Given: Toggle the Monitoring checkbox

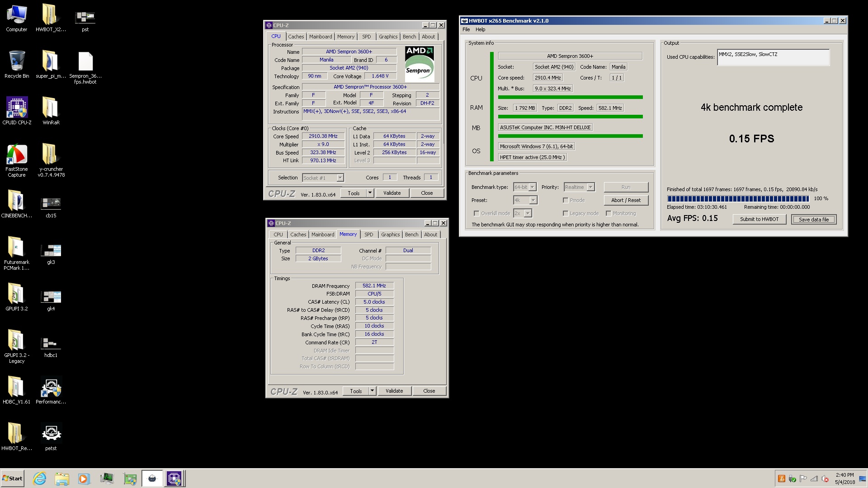Looking at the screenshot, I should click(x=609, y=213).
